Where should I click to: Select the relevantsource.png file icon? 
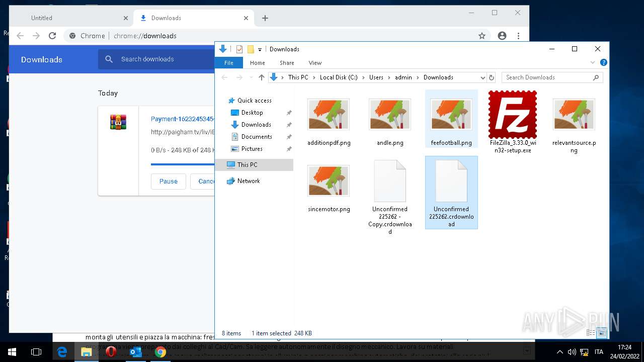[x=574, y=115]
